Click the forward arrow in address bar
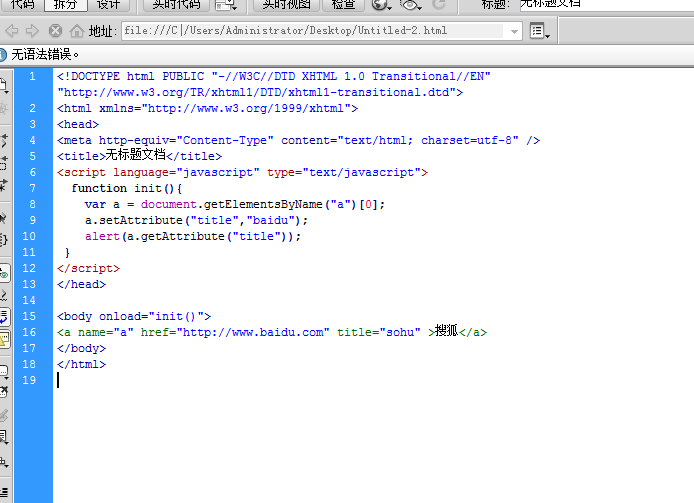Viewport: 694px width, 503px height. pos(32,31)
